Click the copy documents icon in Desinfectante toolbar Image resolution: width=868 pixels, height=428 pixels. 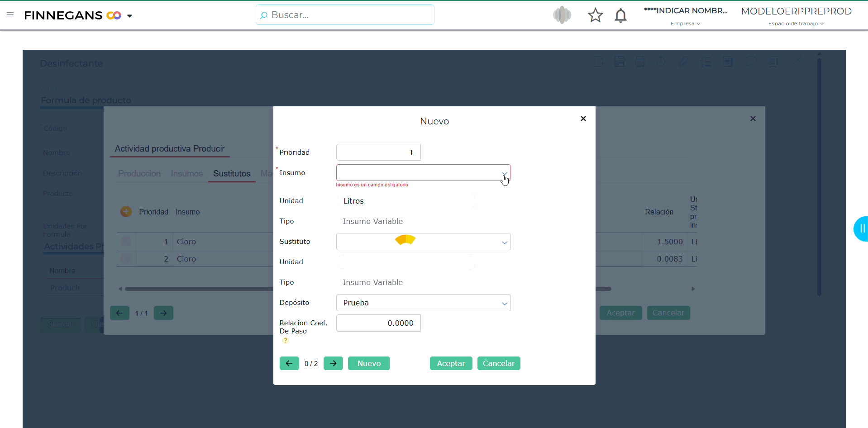[x=773, y=61]
